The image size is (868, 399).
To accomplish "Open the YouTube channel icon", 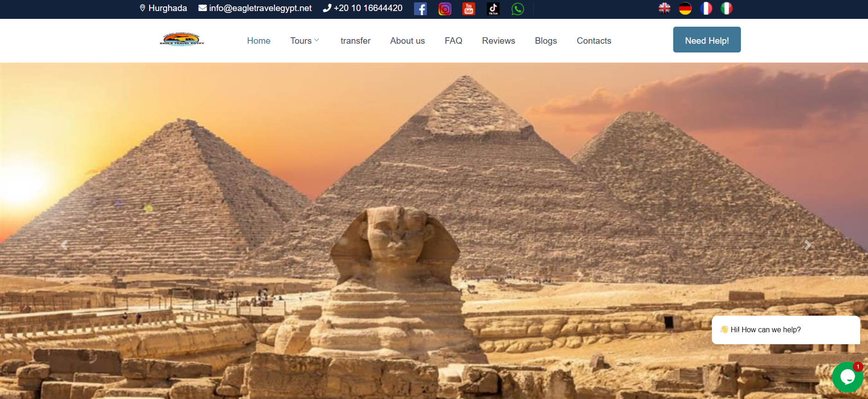I will point(469,9).
